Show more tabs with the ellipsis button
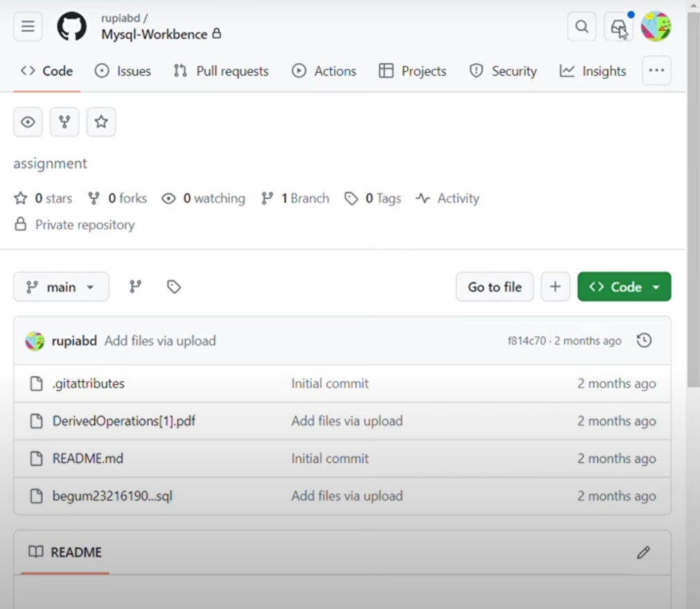The width and height of the screenshot is (700, 609). pyautogui.click(x=656, y=71)
